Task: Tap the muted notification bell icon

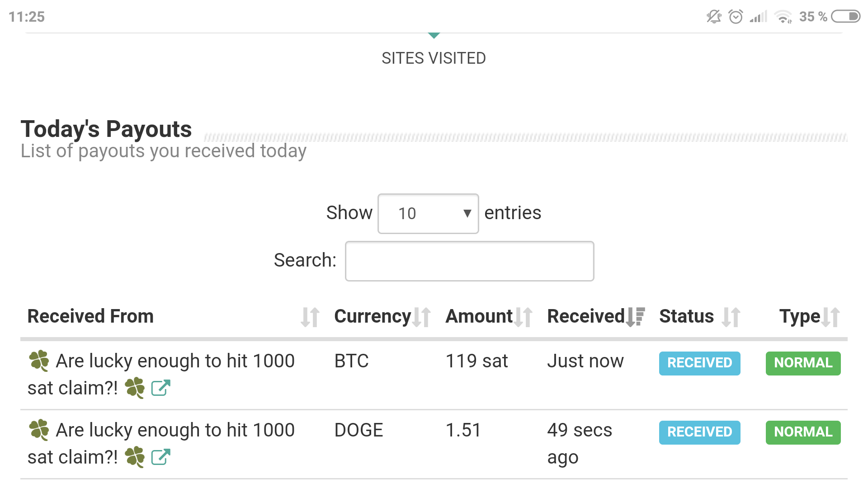Action: [x=714, y=17]
